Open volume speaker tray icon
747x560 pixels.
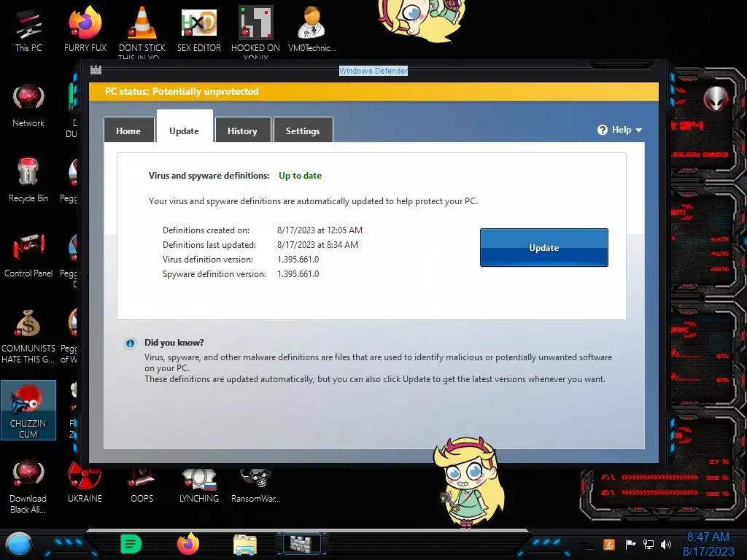coord(666,544)
